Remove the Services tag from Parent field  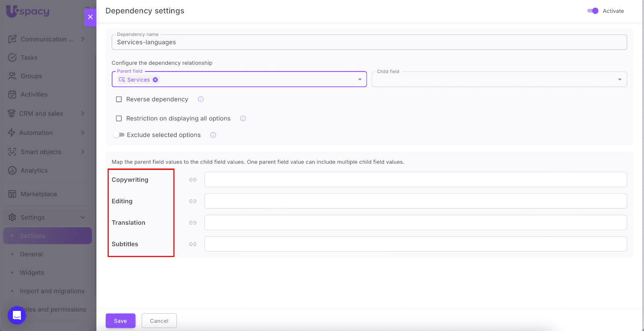click(x=155, y=80)
